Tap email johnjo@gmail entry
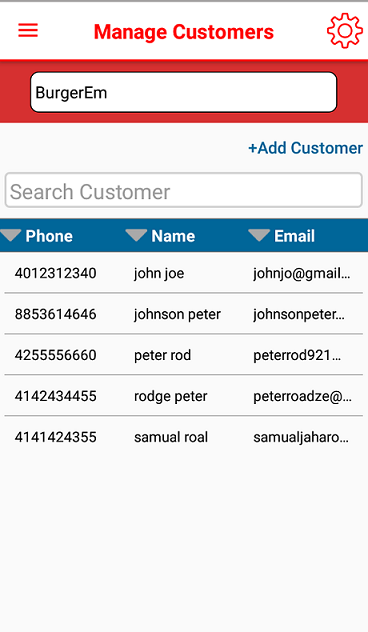This screenshot has width=368, height=632. (x=301, y=273)
